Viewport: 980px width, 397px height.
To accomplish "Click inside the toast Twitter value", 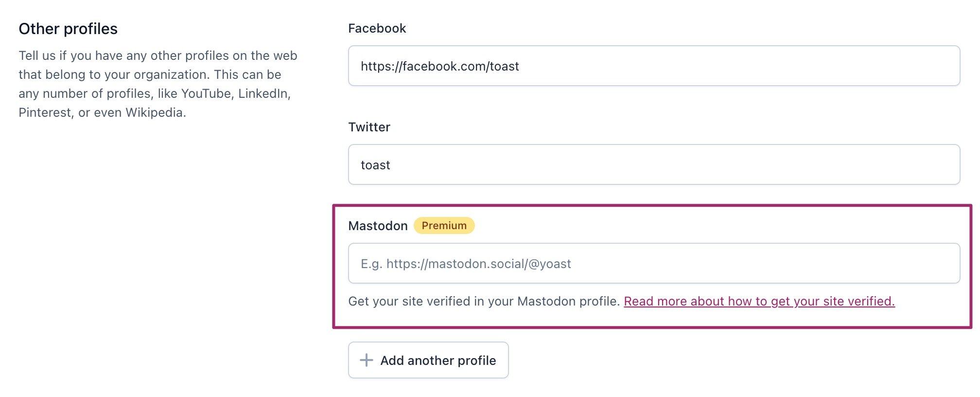I will pos(375,164).
